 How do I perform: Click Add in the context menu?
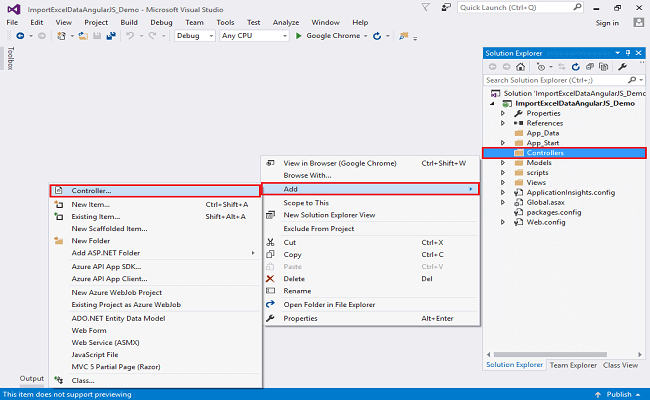[x=371, y=189]
